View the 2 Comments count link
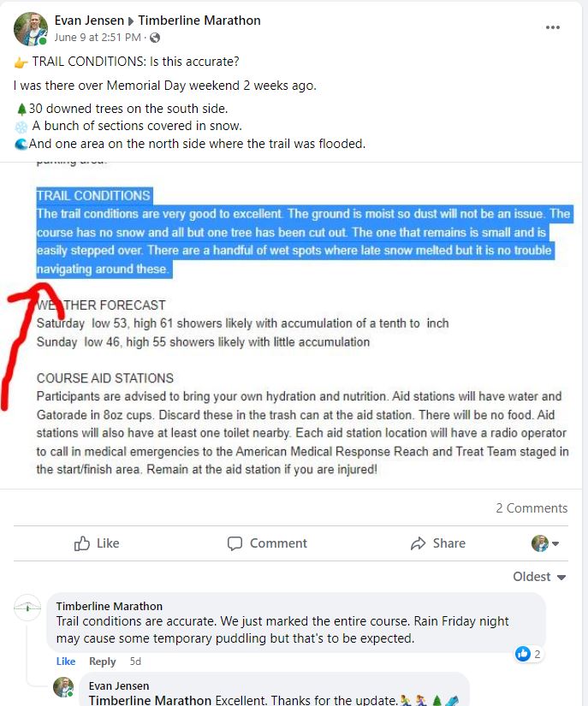The width and height of the screenshot is (588, 706). tap(532, 507)
